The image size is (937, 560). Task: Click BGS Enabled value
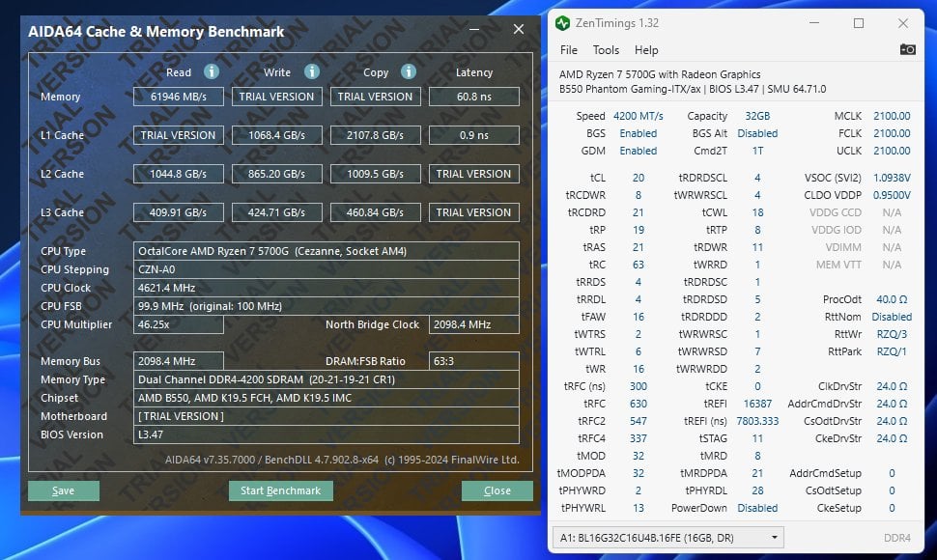[x=638, y=133]
